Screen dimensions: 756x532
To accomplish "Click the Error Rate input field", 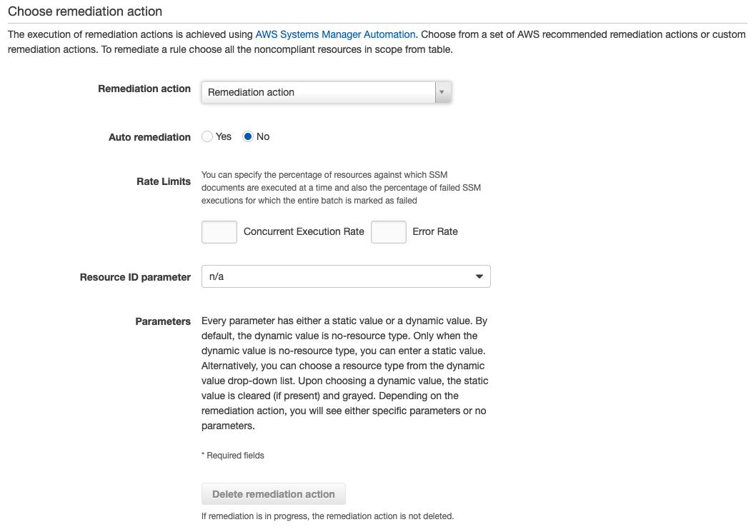I will tap(388, 231).
